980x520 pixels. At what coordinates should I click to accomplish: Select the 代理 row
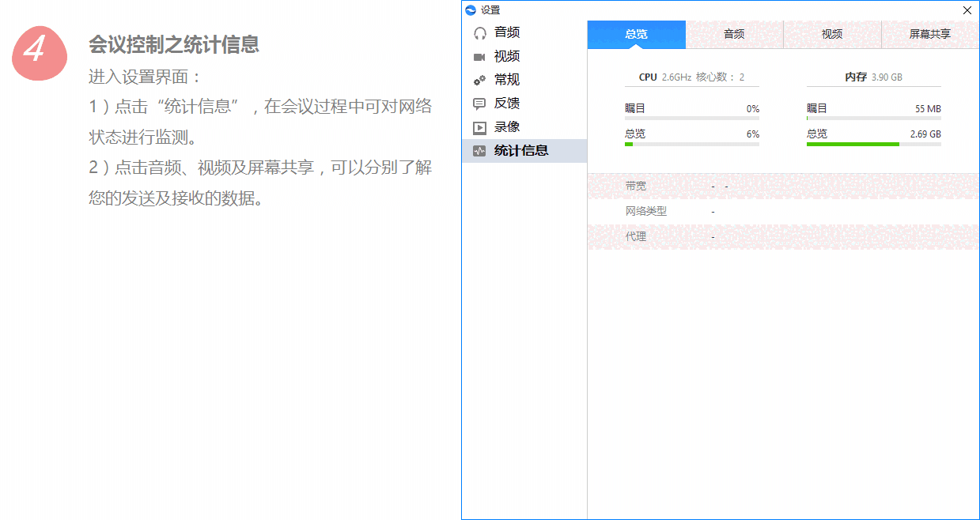coord(637,236)
